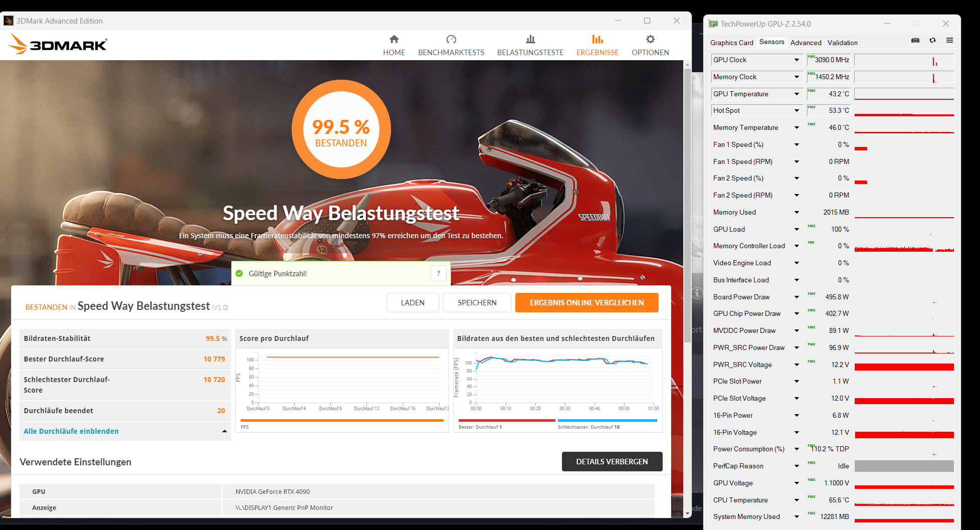This screenshot has width=980, height=530.
Task: Select the ERGEBNISSE results icon
Action: coord(598,39)
